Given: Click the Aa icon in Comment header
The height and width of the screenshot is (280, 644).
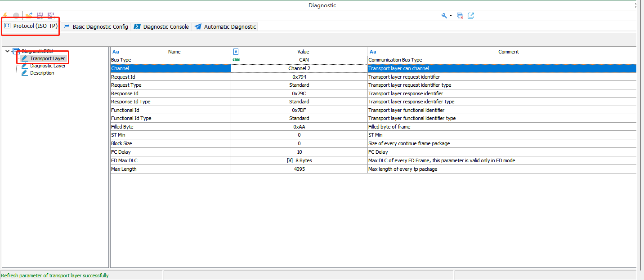Looking at the screenshot, I should (373, 52).
